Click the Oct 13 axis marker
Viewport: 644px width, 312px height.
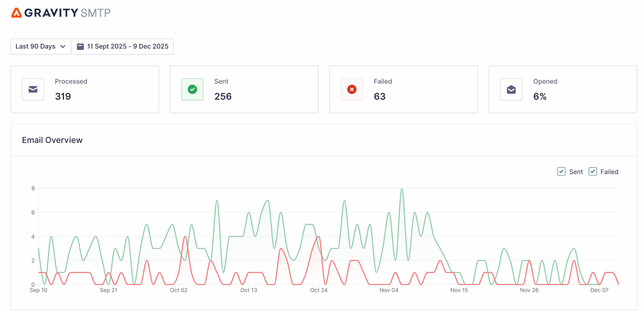(x=249, y=290)
